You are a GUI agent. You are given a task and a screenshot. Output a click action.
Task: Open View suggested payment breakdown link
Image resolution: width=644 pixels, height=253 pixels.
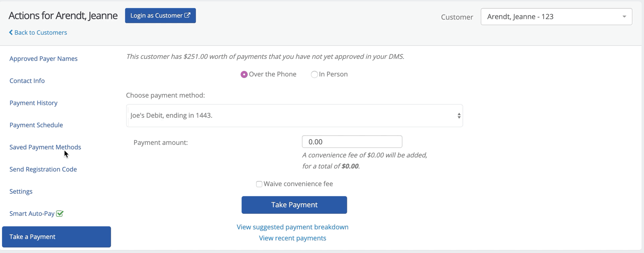pos(292,227)
